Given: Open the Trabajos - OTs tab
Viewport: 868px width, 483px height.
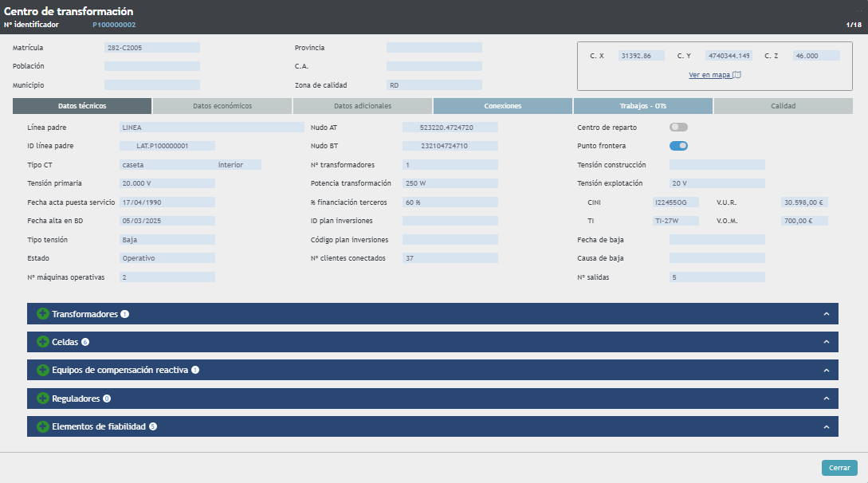Looking at the screenshot, I should pos(643,106).
